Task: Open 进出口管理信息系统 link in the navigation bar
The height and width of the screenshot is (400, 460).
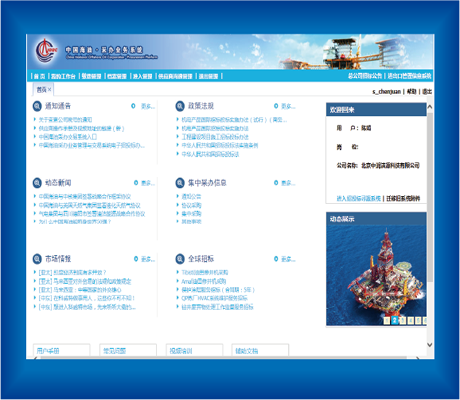Action: coord(409,76)
